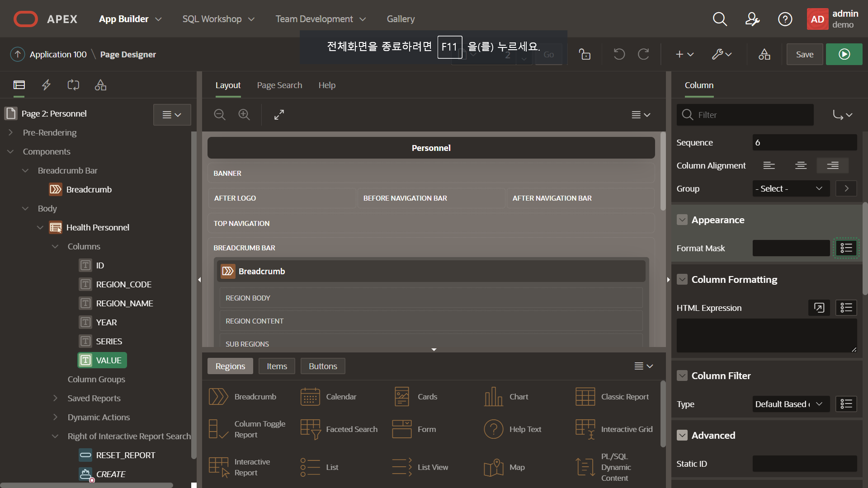This screenshot has height=488, width=868.
Task: Select RESET_REPORT button node
Action: point(125,455)
